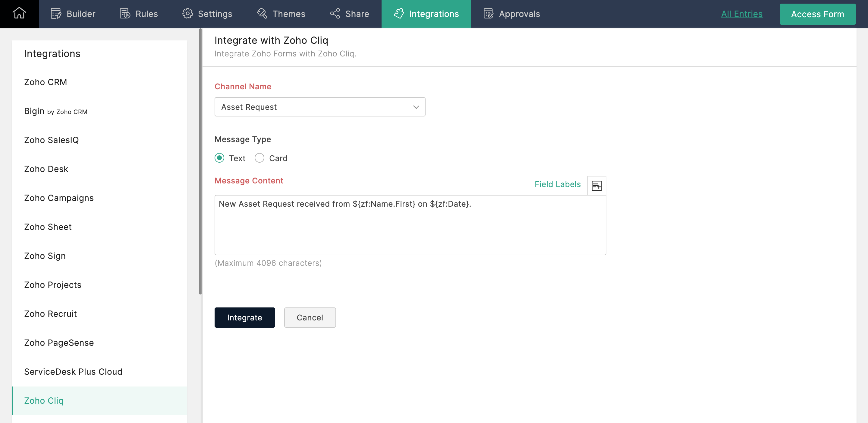This screenshot has height=423, width=868.
Task: Switch to the Integrations tab
Action: pyautogui.click(x=426, y=14)
